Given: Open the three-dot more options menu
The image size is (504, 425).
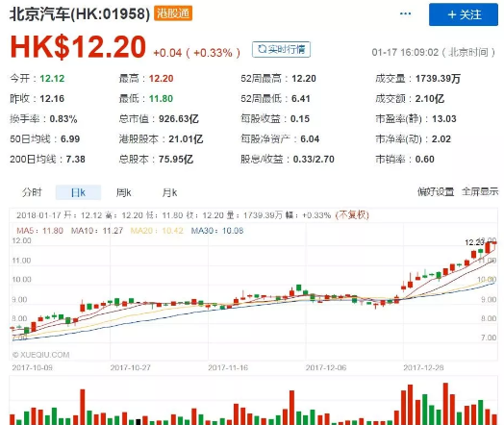Looking at the screenshot, I should [x=405, y=13].
